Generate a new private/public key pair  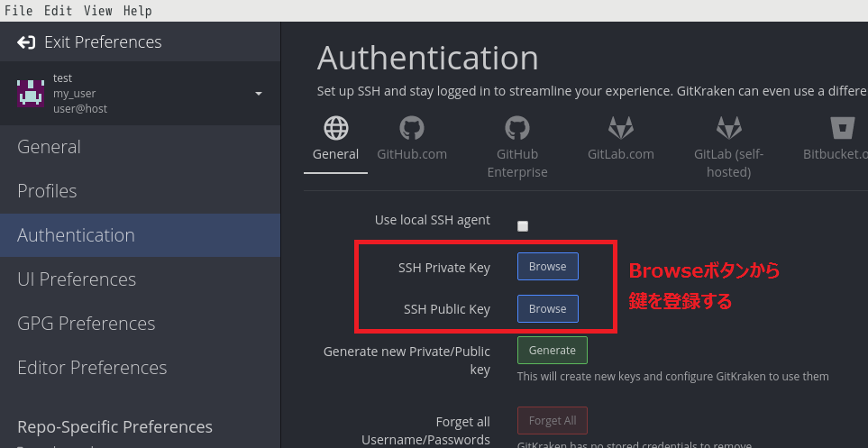tap(552, 351)
